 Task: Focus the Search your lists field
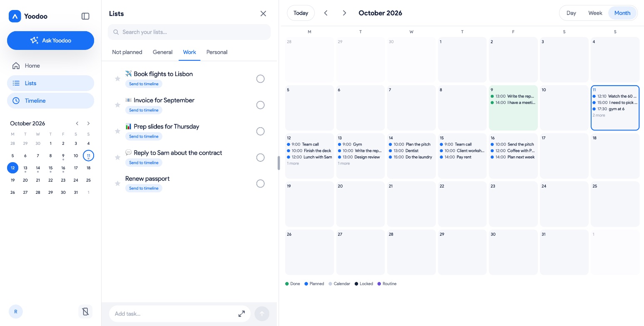189,32
